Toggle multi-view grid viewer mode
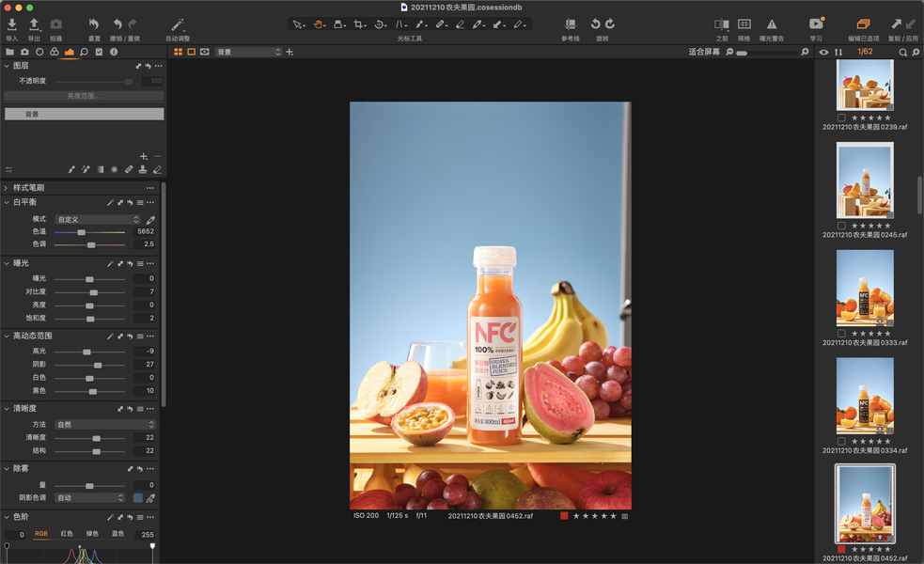Screen dimensions: 924x564 click(178, 52)
